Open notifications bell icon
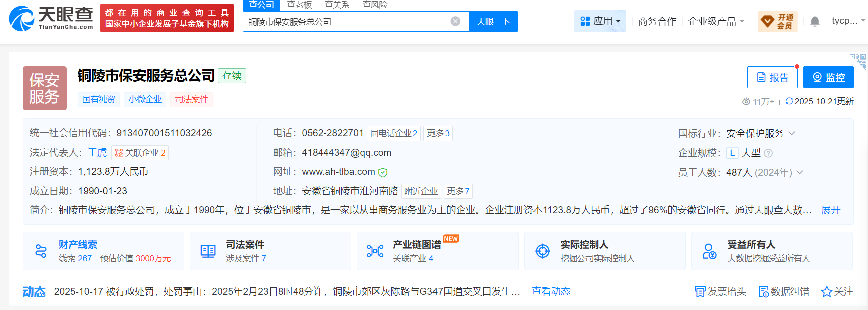The height and width of the screenshot is (310, 868). pos(815,21)
